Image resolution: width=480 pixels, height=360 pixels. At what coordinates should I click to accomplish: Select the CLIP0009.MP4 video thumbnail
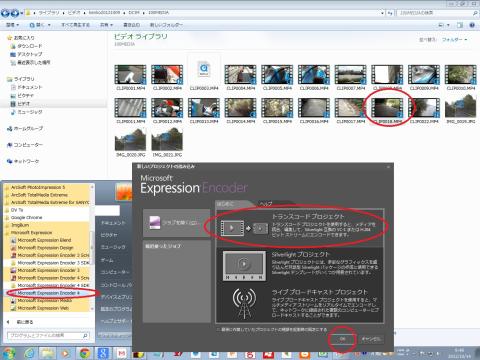pyautogui.click(x=424, y=74)
